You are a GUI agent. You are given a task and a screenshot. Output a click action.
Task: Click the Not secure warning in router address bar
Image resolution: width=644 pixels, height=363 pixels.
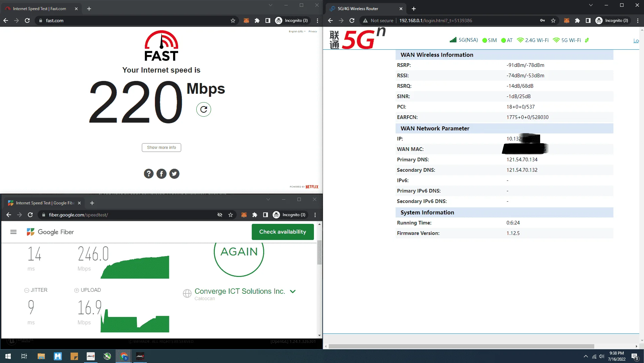point(378,21)
